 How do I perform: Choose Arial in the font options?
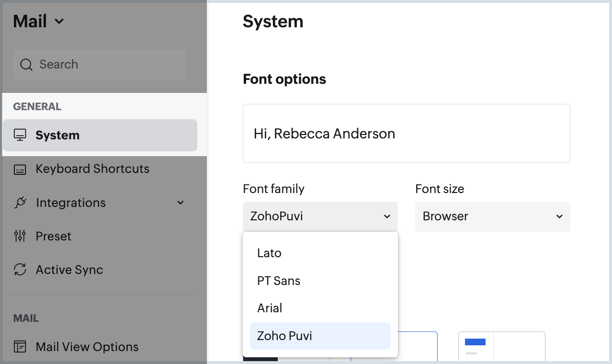[270, 308]
